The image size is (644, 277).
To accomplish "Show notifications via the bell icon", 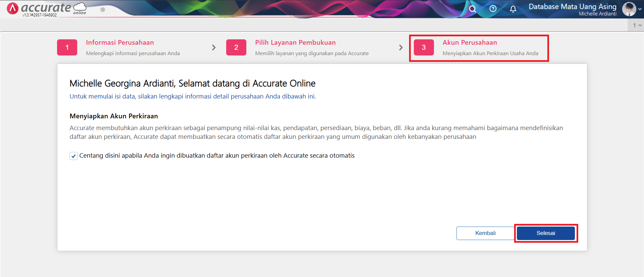I will pyautogui.click(x=513, y=9).
